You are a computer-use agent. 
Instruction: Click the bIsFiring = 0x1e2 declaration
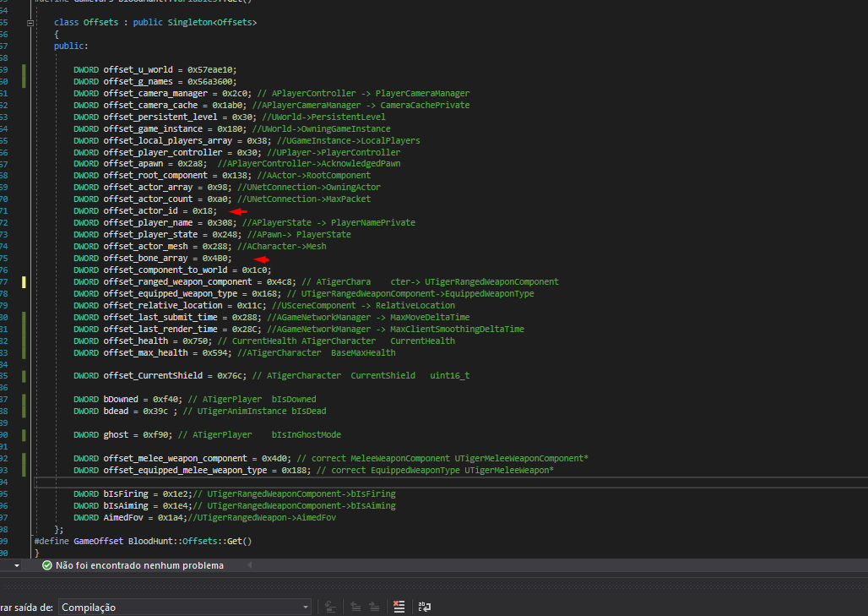(133, 494)
